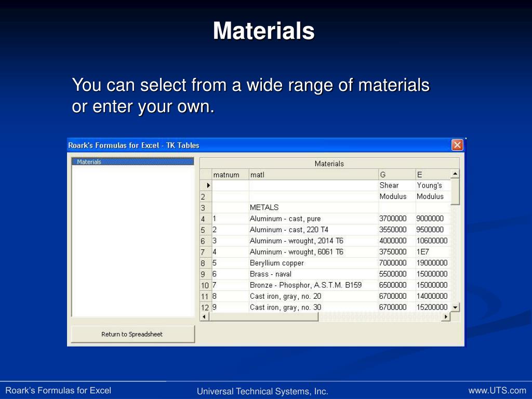Click Young's modulus value 19000000
The height and width of the screenshot is (399, 532).
433,263
